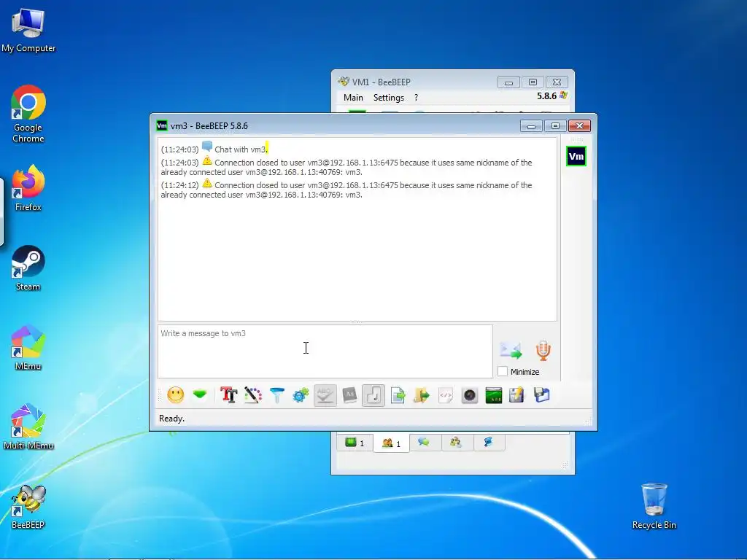The image size is (747, 560).
Task: Open the Settings menu in VM1 window
Action: (x=389, y=98)
